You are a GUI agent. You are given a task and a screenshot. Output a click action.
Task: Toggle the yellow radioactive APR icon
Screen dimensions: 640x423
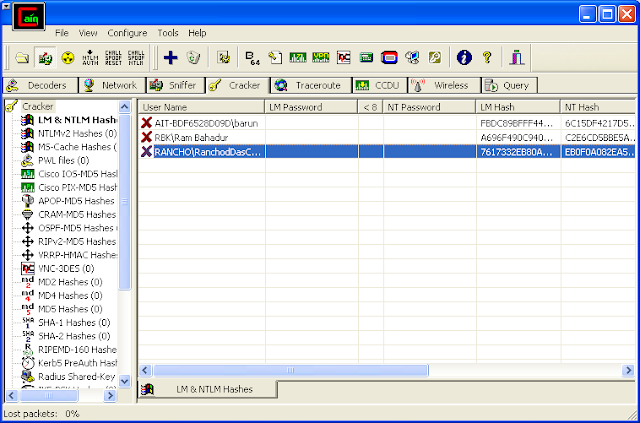[68, 58]
